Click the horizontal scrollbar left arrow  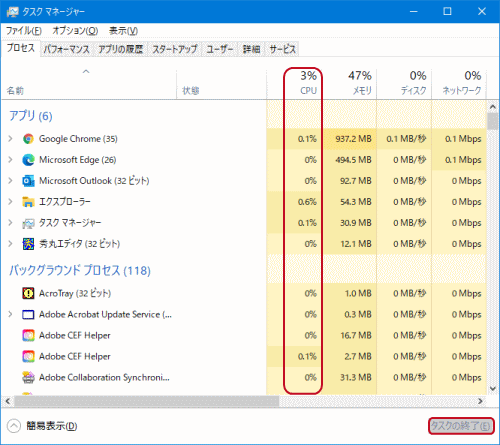click(8, 401)
